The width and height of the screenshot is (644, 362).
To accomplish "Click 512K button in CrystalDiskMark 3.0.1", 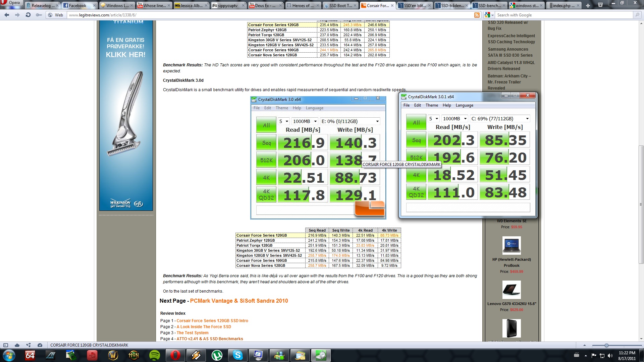I will [x=416, y=156].
